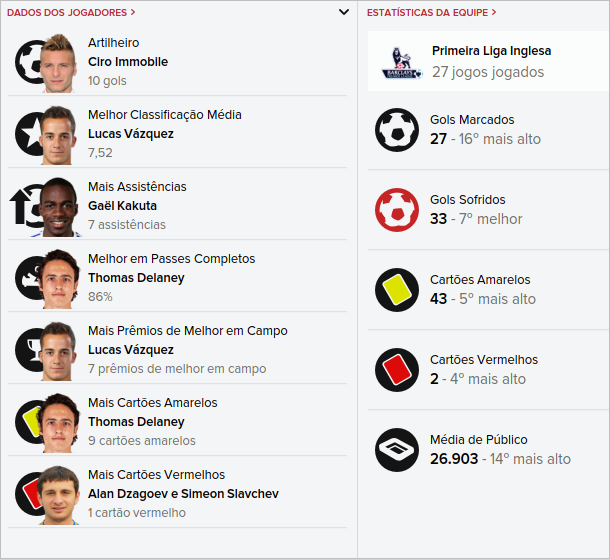610x559 pixels.
Task: Click the average attendance stadium icon
Action: (397, 450)
